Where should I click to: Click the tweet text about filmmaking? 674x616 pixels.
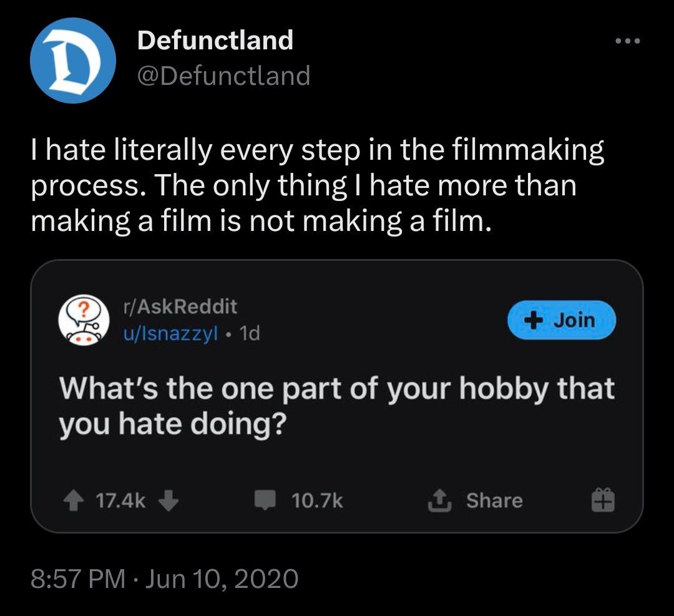pyautogui.click(x=318, y=185)
